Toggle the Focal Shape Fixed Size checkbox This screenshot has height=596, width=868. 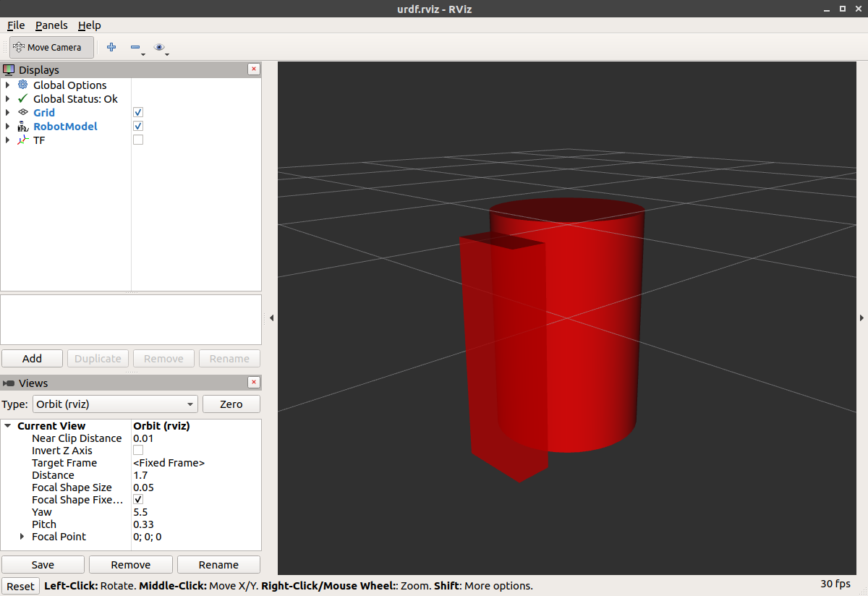138,500
